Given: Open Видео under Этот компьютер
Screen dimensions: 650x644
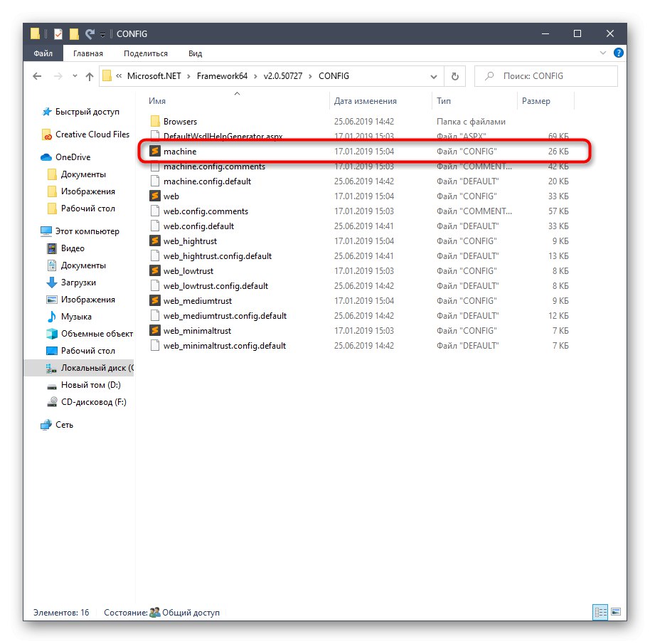Looking at the screenshot, I should [x=65, y=248].
